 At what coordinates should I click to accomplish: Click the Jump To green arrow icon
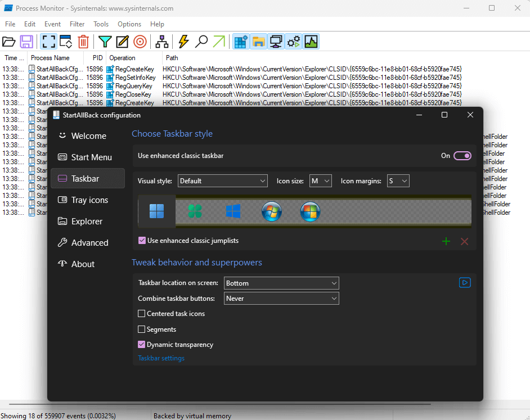tap(219, 42)
